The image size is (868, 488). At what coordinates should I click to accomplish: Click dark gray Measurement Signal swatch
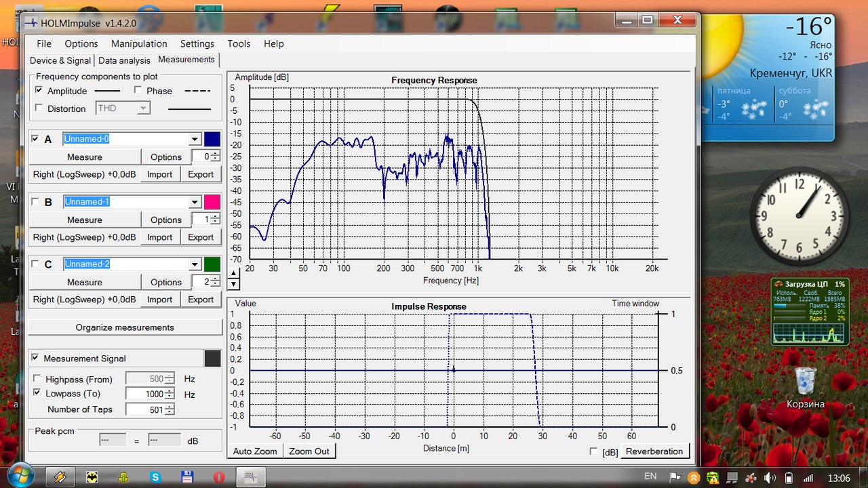[212, 358]
